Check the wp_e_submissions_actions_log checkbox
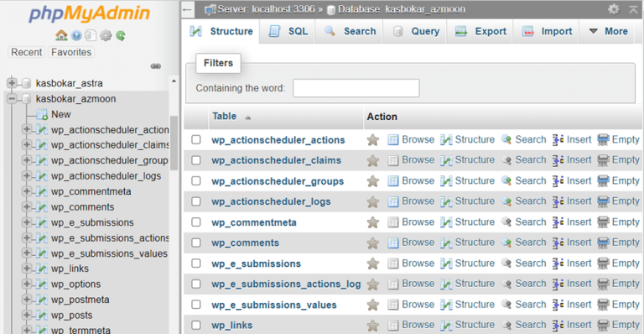This screenshot has height=334, width=644. (x=196, y=284)
